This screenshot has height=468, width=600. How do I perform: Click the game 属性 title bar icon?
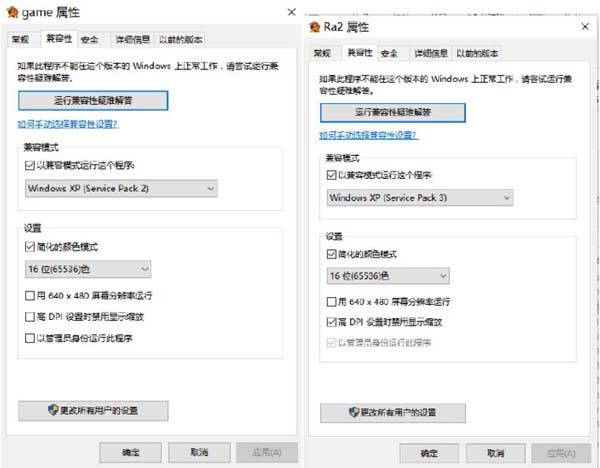point(9,11)
